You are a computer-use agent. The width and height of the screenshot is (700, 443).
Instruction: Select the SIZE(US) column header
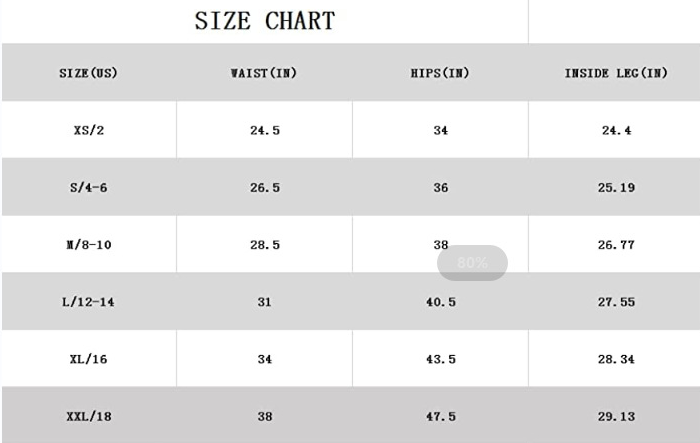click(x=88, y=73)
